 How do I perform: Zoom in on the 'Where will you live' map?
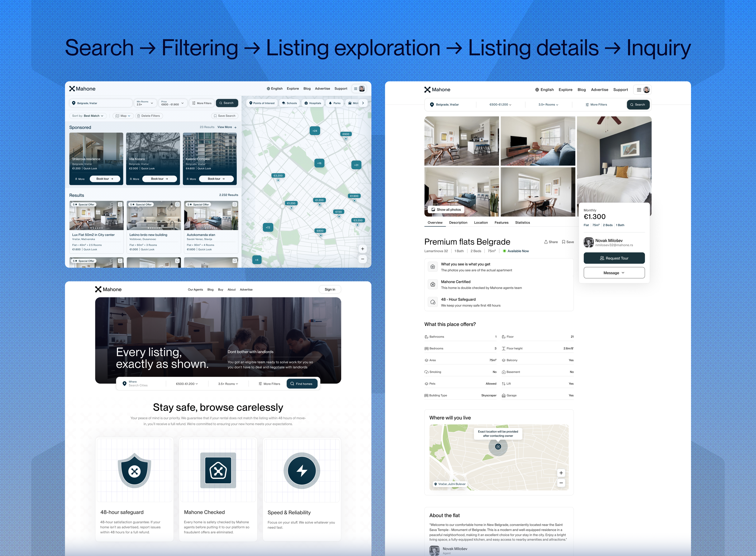pos(561,473)
